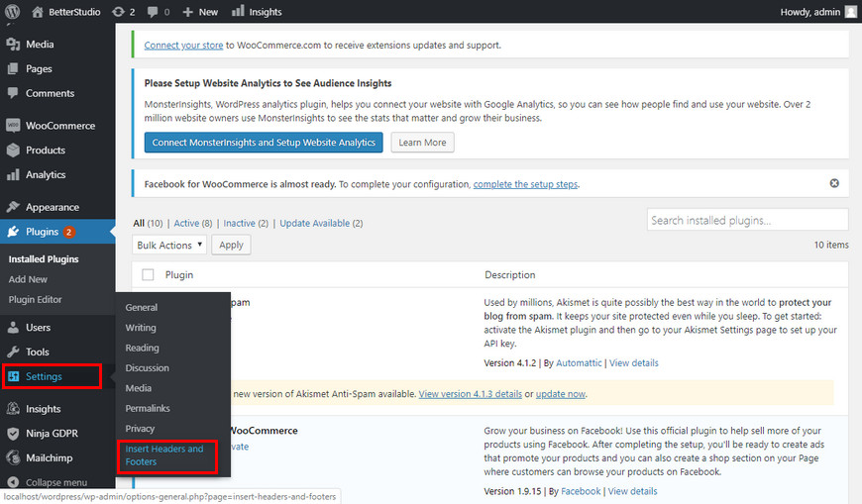Open Reading in the Settings submenu
862x504 pixels.
coord(142,348)
